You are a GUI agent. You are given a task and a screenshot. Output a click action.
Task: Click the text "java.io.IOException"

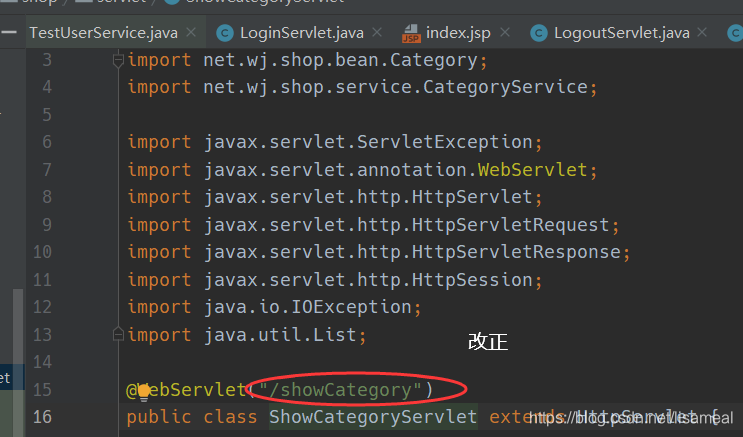tap(308, 307)
